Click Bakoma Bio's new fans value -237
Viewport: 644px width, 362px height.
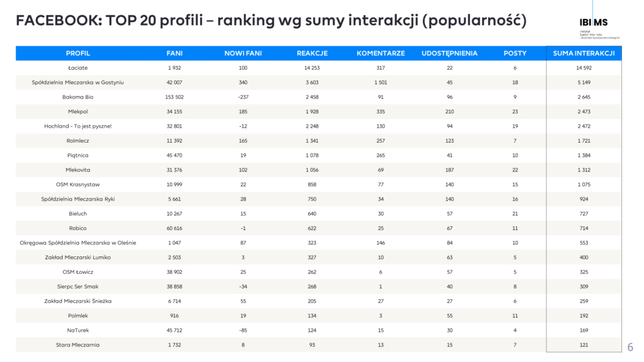[243, 97]
